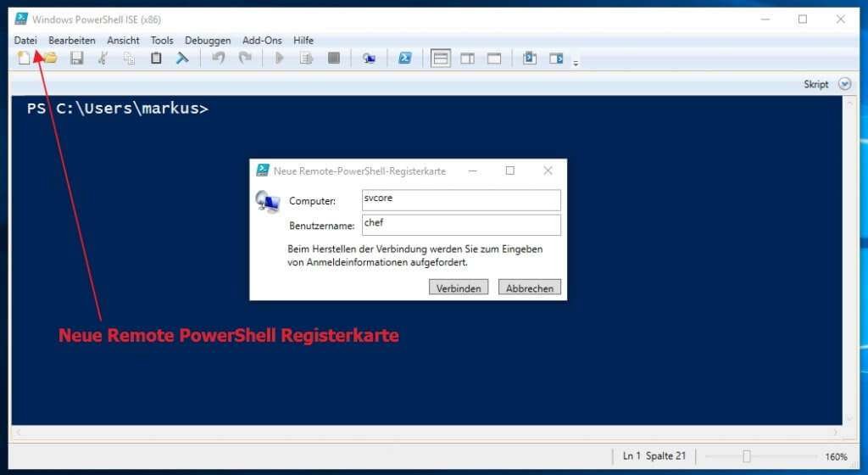The width and height of the screenshot is (868, 475).
Task: Focus the Benutzername input field
Action: 461,225
